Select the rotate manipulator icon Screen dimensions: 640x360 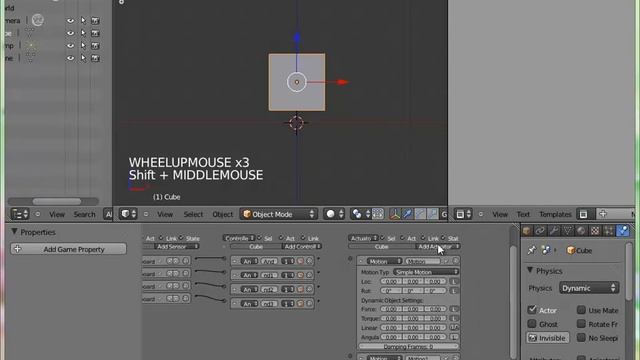click(x=420, y=214)
